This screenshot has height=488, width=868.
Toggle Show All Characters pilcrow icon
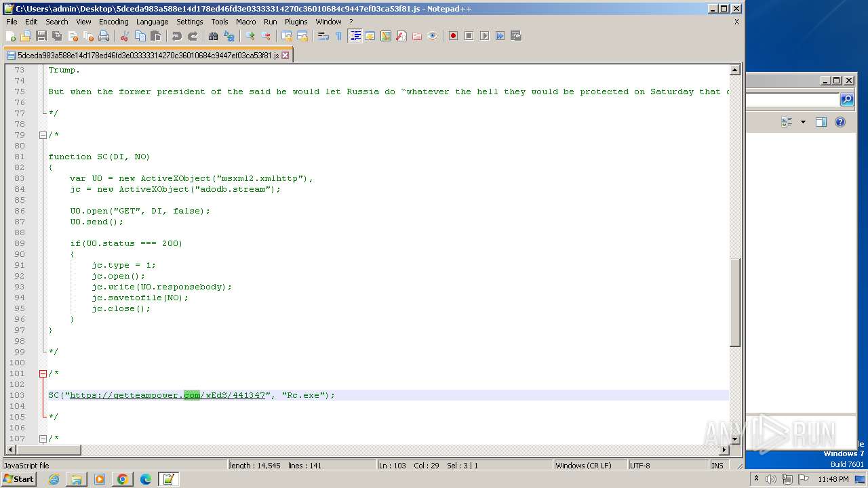tap(339, 36)
